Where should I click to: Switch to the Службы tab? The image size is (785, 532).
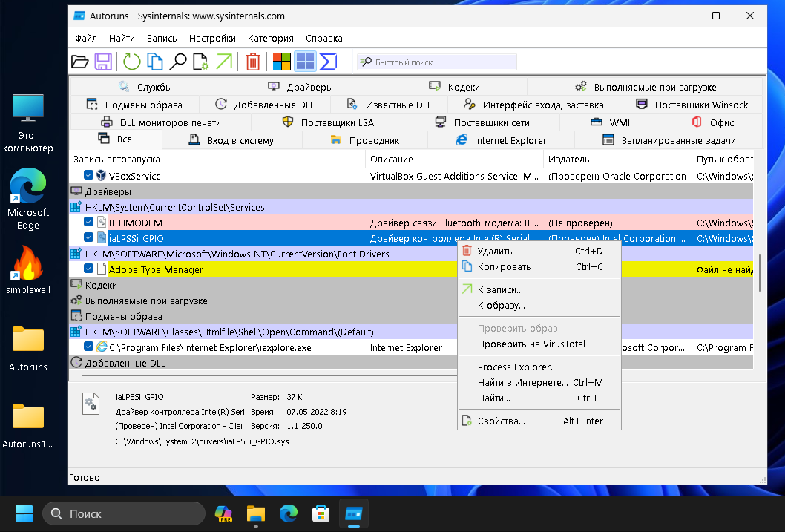pos(145,87)
